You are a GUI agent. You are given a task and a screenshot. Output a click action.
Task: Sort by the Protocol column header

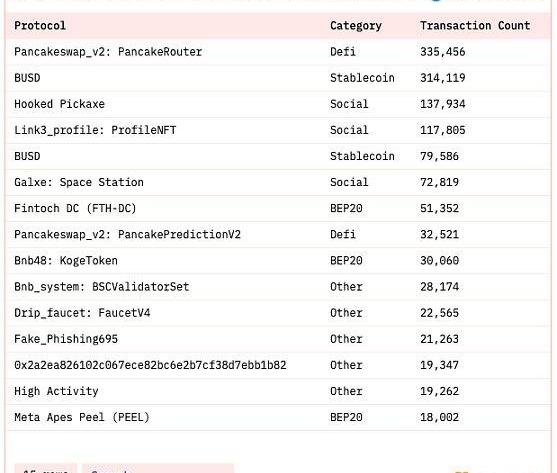coord(40,26)
